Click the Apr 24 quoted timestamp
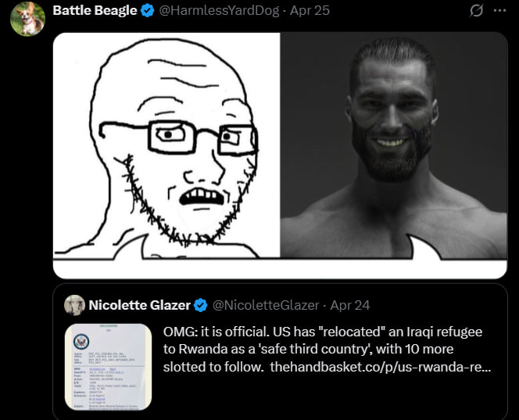This screenshot has width=519, height=420. 350,305
